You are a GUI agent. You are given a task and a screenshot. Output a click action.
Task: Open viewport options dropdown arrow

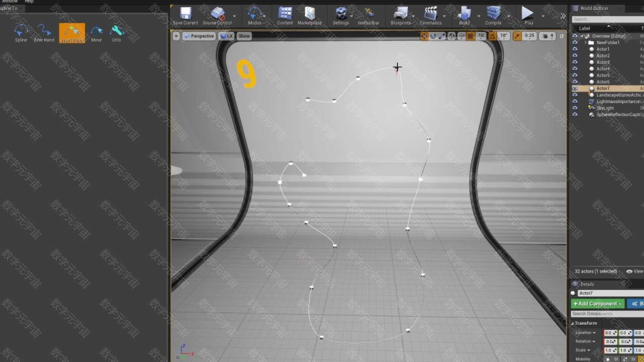click(x=176, y=36)
